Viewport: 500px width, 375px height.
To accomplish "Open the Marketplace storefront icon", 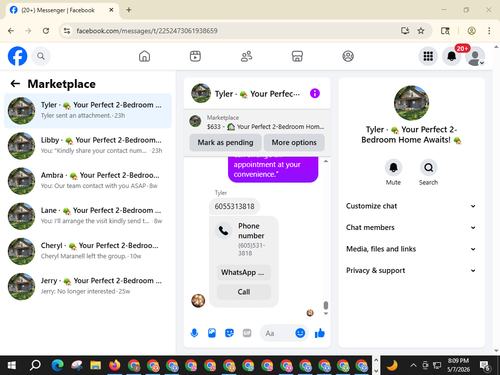I will pyautogui.click(x=297, y=56).
